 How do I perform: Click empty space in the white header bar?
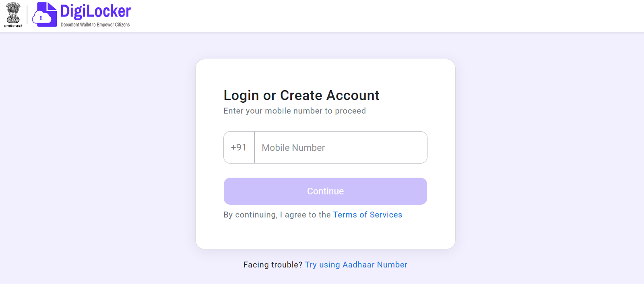tap(362, 16)
